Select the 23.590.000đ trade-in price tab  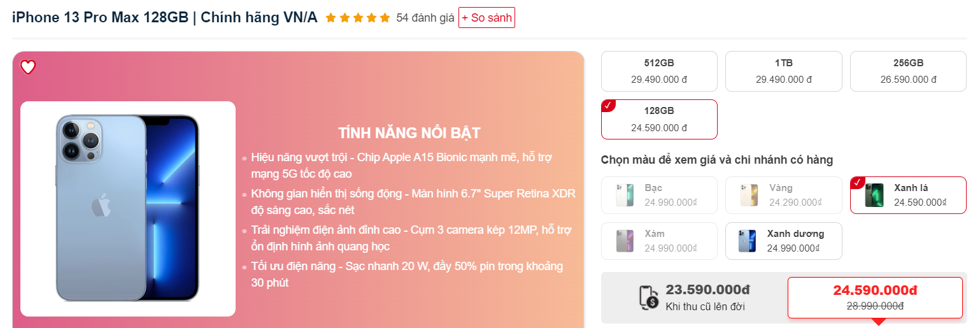click(x=694, y=297)
